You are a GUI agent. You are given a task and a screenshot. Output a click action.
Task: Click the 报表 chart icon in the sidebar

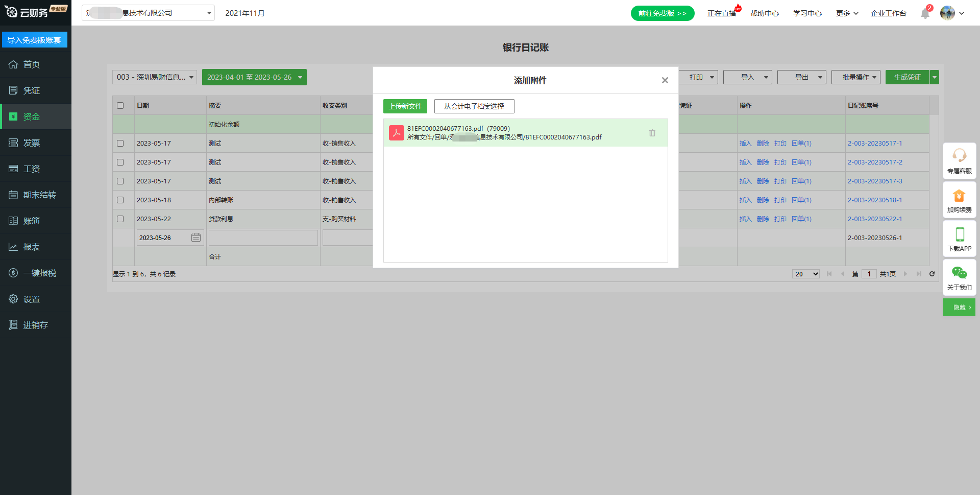(13, 247)
